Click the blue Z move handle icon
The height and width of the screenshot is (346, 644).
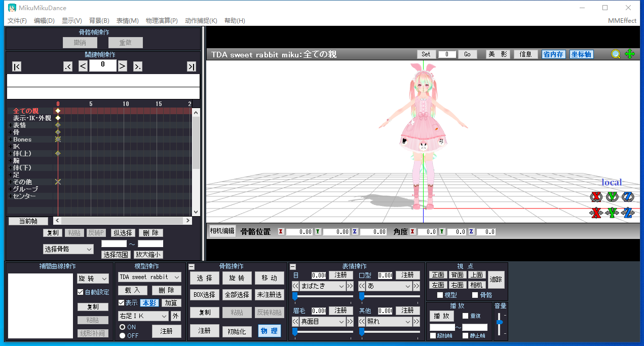click(628, 213)
